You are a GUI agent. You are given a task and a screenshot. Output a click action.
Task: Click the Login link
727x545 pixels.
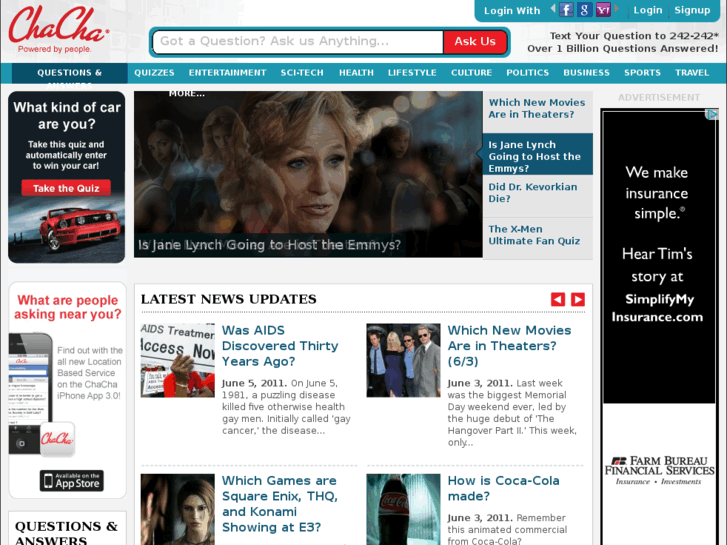point(648,10)
